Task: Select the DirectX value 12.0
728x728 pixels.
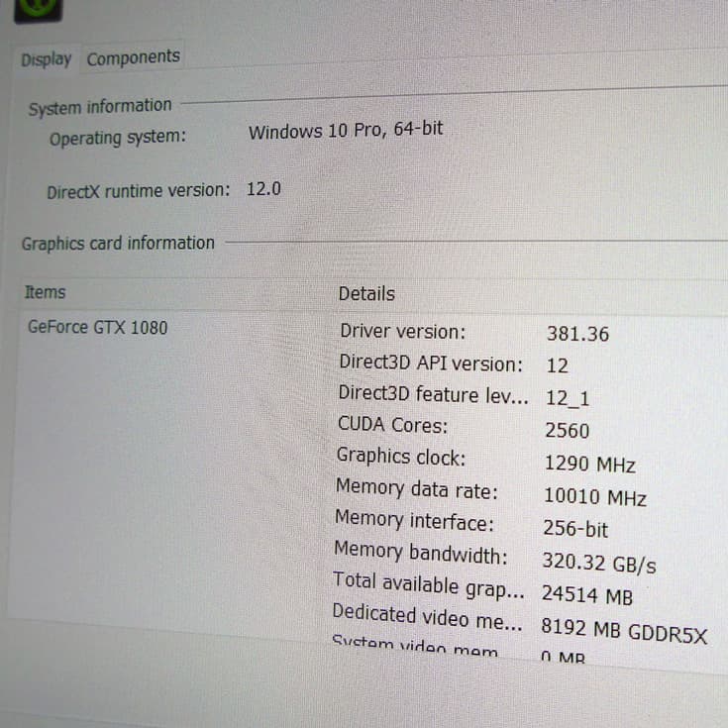Action: coord(263,189)
